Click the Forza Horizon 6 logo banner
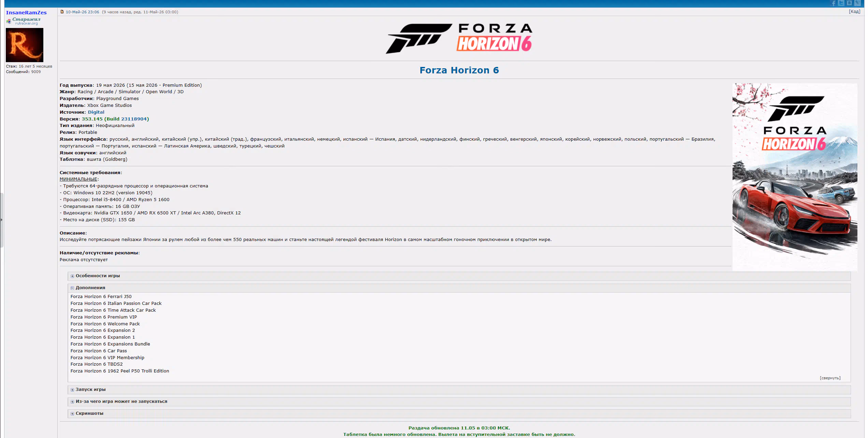 (459, 38)
